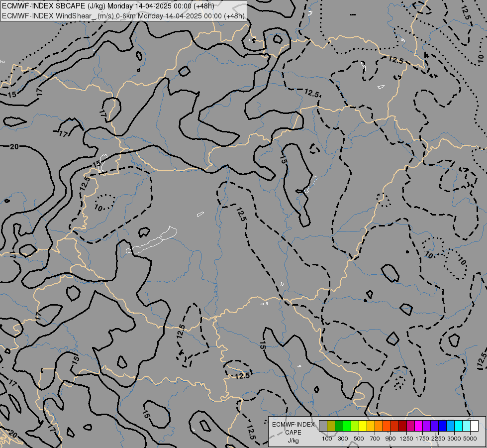Click the SBCAPE title line at top
Screen dimensions: 487x448
point(108,6)
